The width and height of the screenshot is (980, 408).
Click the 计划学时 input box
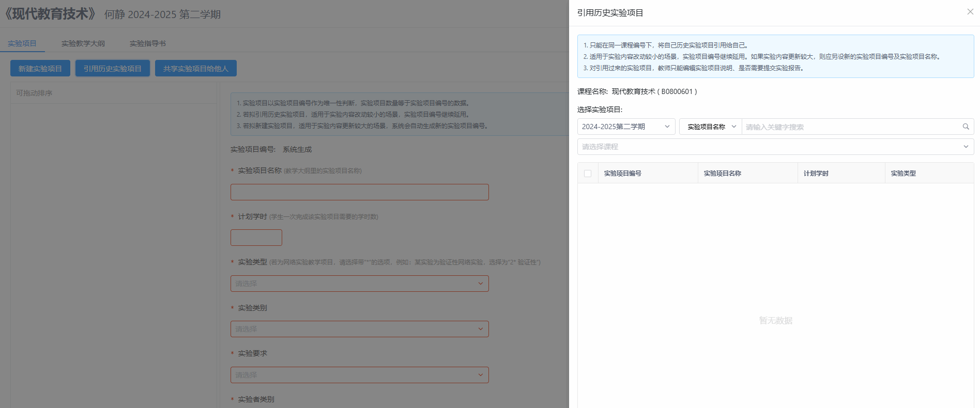(x=256, y=238)
